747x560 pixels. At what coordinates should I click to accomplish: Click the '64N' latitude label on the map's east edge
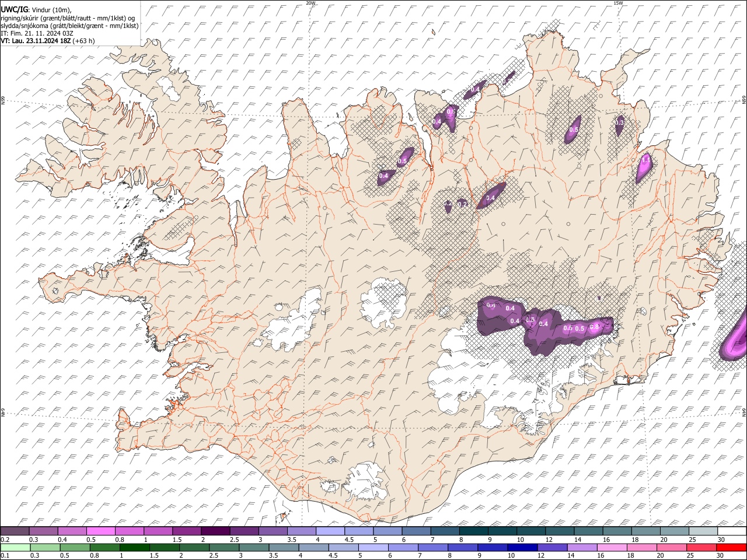(x=744, y=412)
